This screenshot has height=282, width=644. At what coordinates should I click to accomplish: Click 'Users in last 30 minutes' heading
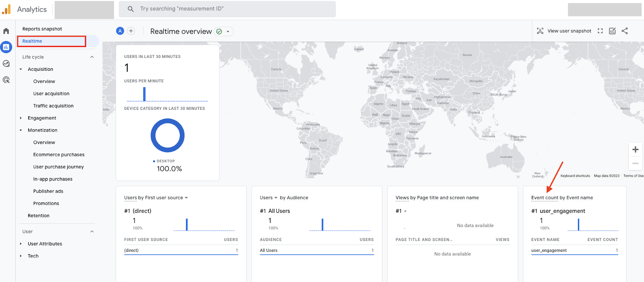pyautogui.click(x=152, y=57)
